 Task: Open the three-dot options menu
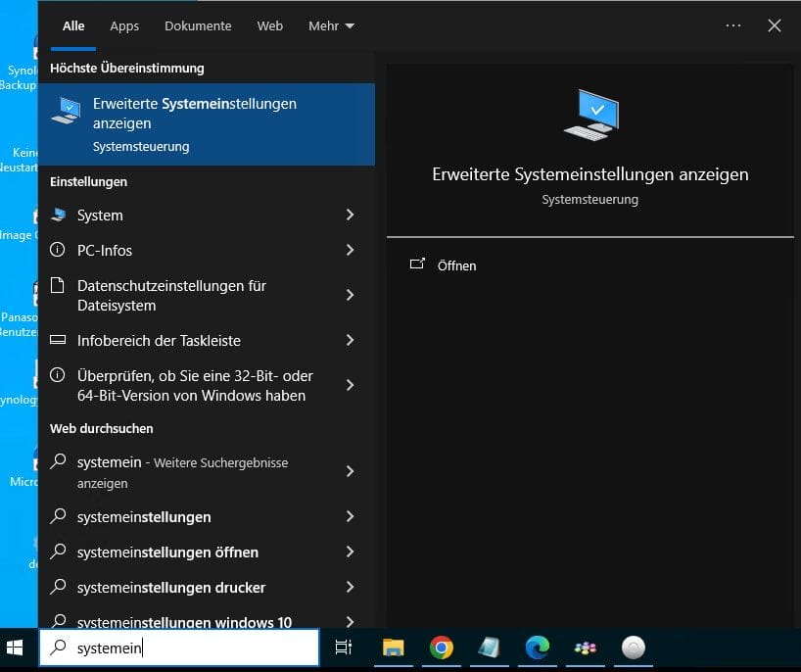tap(732, 25)
